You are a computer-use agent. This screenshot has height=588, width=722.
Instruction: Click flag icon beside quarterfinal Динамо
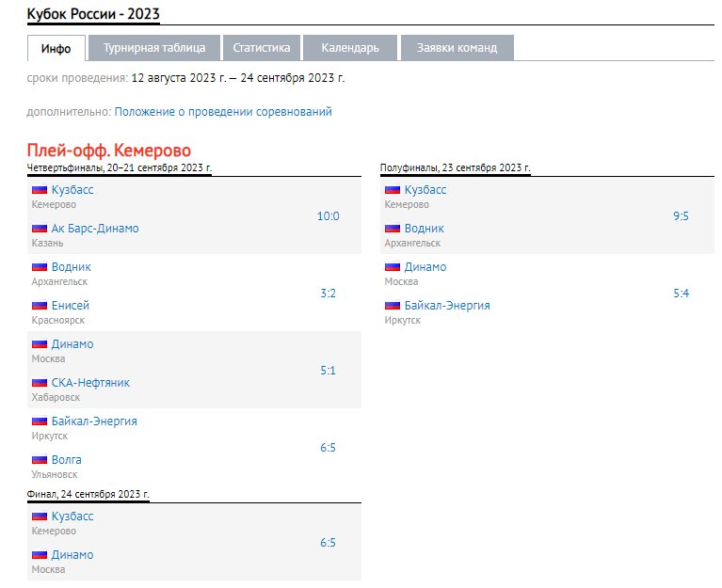point(40,344)
